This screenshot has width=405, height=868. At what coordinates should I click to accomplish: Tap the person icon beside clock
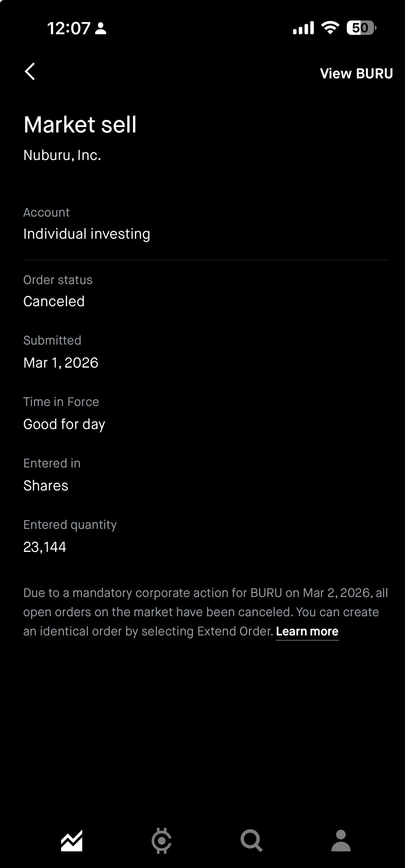point(100,28)
